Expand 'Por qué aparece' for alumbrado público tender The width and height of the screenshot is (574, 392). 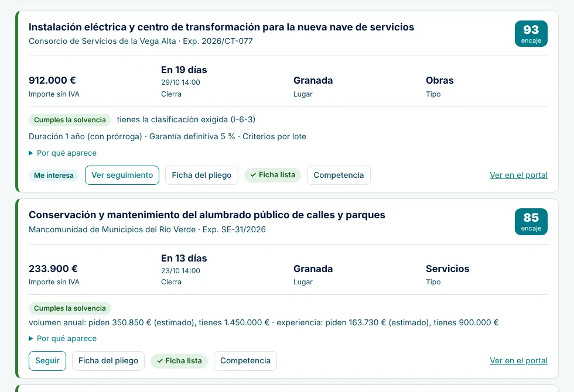click(x=63, y=338)
